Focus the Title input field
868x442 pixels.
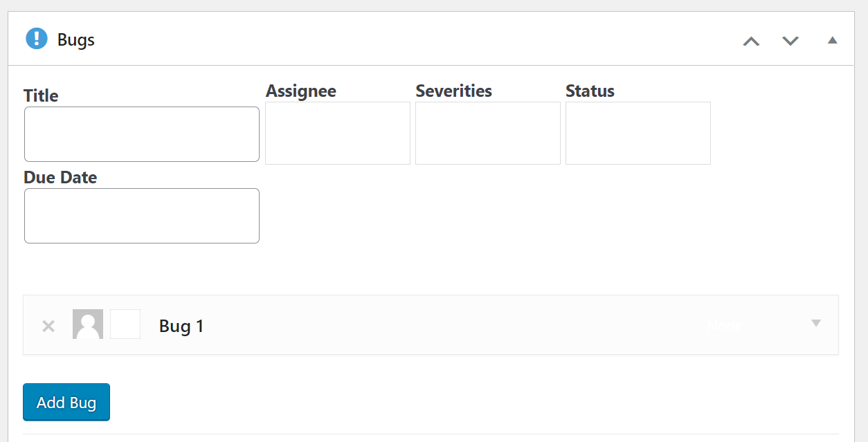tap(142, 134)
